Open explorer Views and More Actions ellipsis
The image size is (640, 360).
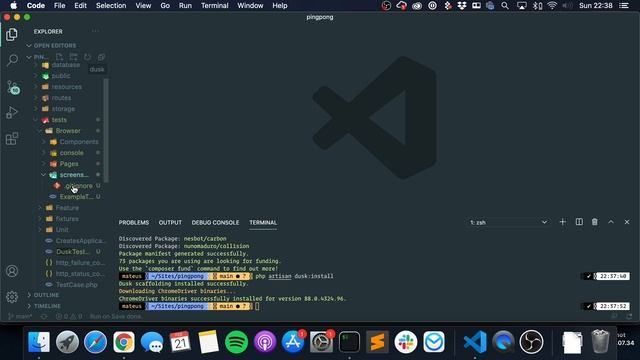click(x=95, y=31)
